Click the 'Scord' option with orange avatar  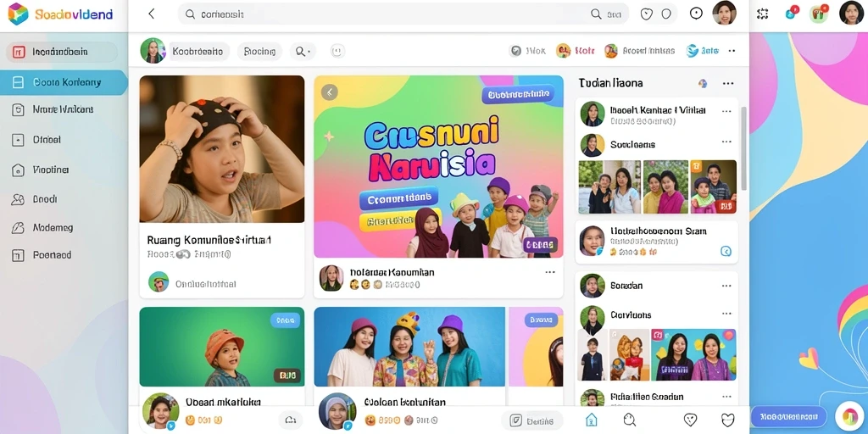(x=640, y=51)
